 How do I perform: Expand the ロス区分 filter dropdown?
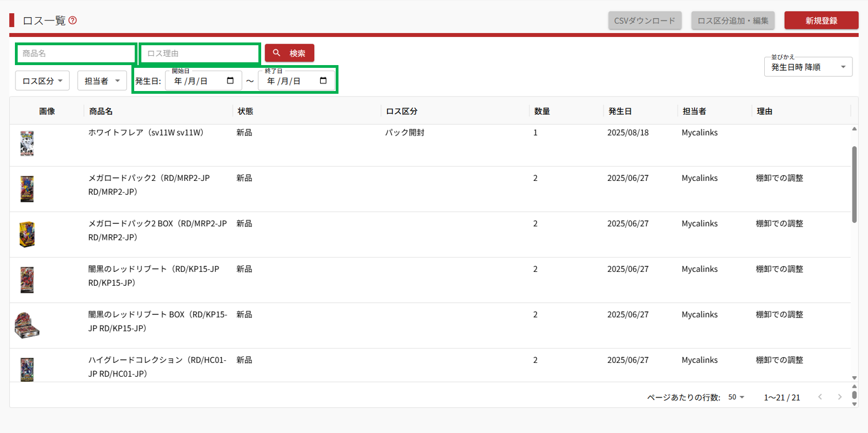pos(43,81)
